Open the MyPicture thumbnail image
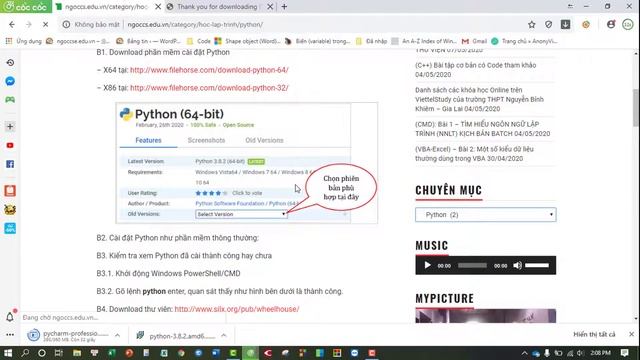The height and width of the screenshot is (360, 640). pyautogui.click(x=486, y=316)
